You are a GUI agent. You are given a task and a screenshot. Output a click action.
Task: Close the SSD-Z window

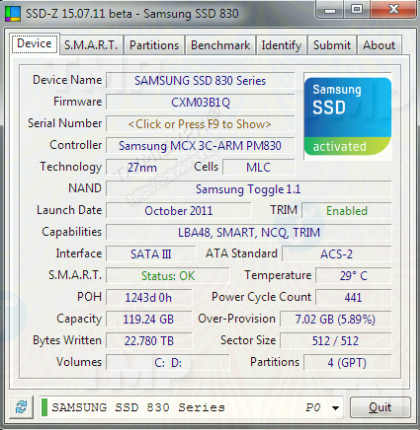pyautogui.click(x=393, y=9)
